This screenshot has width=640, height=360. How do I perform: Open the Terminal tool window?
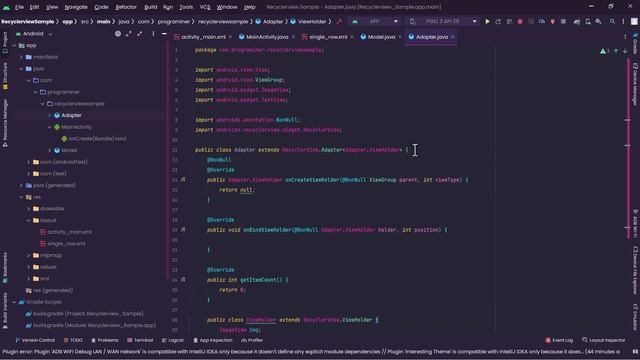click(140, 340)
